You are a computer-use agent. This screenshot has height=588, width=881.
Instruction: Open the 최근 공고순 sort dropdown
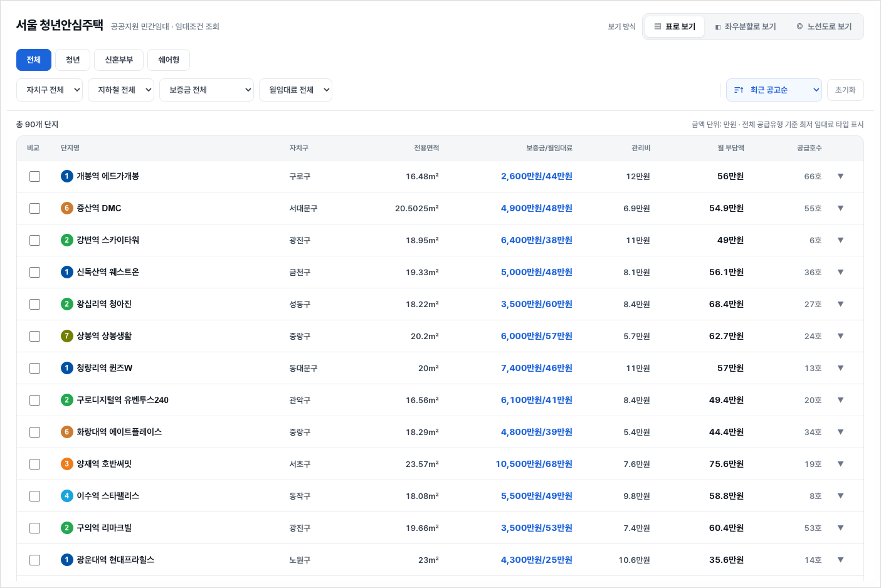[x=774, y=90]
